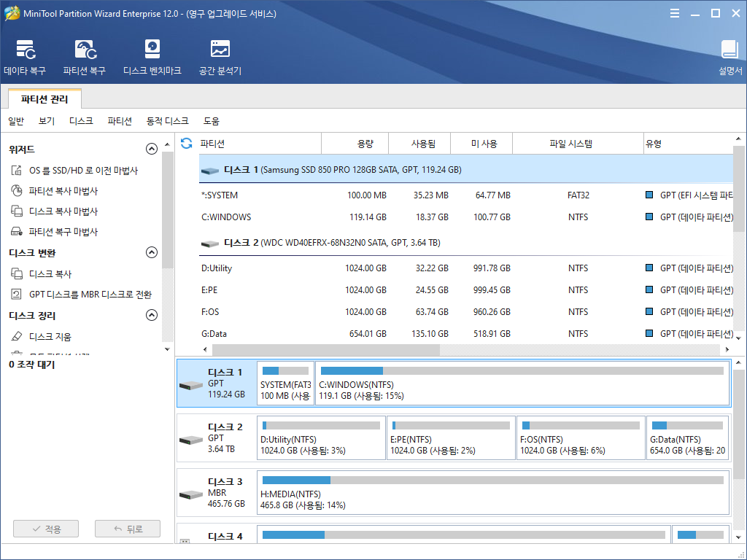Sort by the 사용됨 column header
747x560 pixels.
(x=419, y=144)
